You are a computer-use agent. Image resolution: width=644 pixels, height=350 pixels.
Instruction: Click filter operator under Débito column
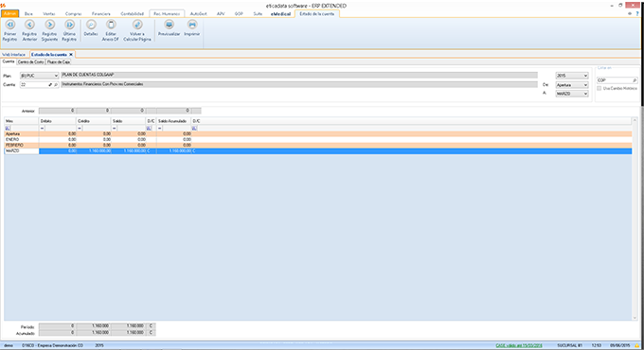click(42, 129)
